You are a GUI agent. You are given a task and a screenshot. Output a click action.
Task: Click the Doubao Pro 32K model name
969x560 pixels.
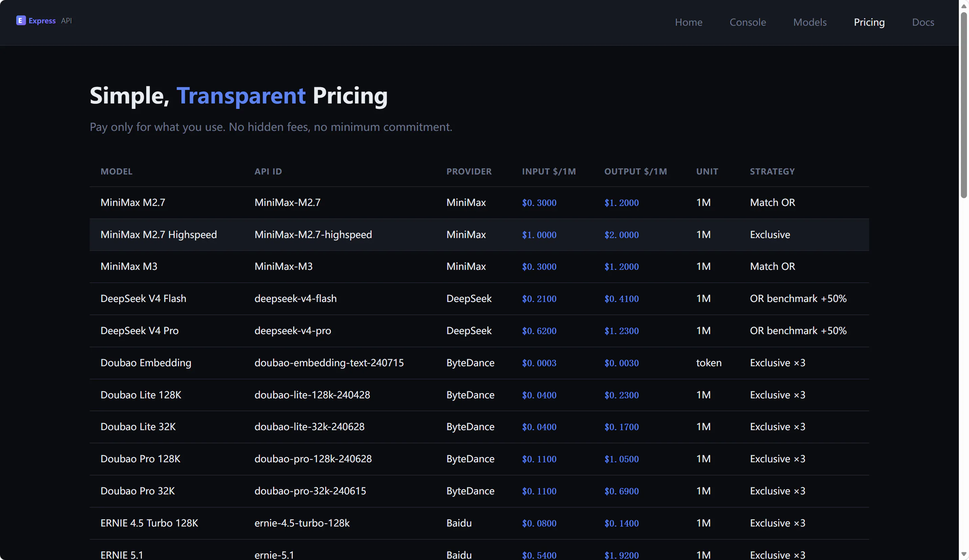click(137, 491)
